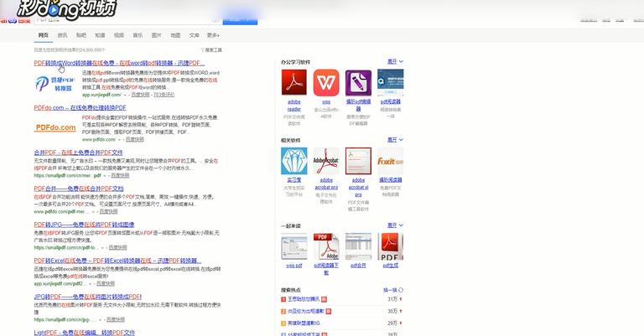Screen dimensions: 644x336
Task: Click the Baidu logo at top left
Action: click(15, 20)
